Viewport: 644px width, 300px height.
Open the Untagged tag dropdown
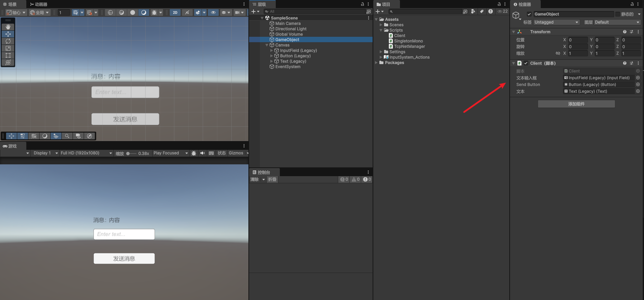556,22
